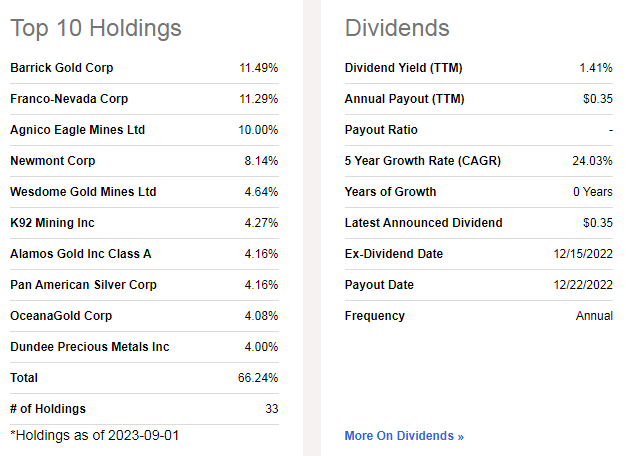This screenshot has width=636, height=456.
Task: Select Wesdome Gold Mines Ltd row
Action: coord(83,192)
